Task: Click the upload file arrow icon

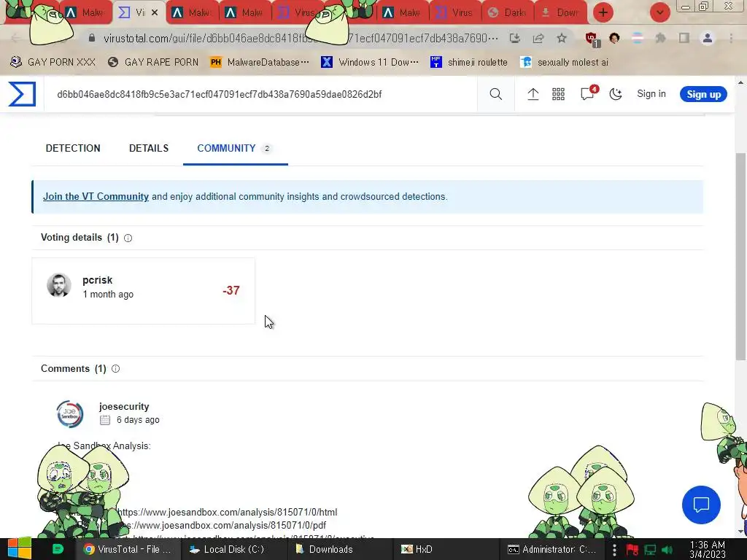Action: pyautogui.click(x=533, y=94)
